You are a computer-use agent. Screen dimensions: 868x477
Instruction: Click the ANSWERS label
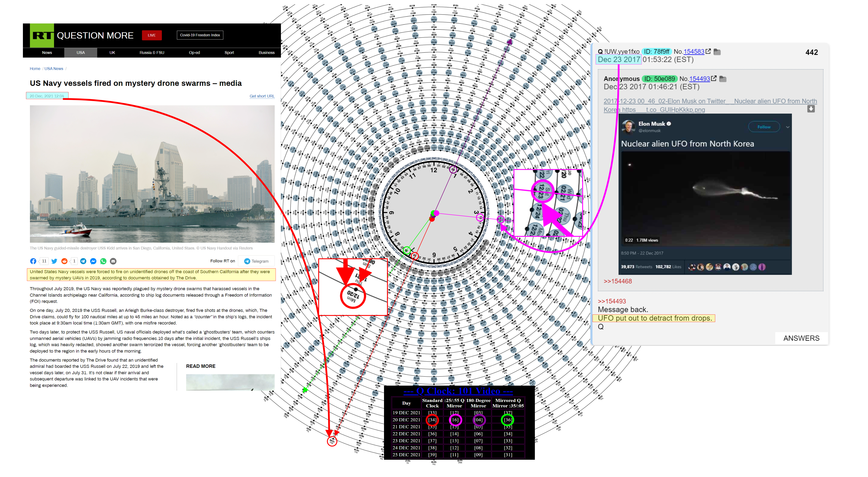click(801, 338)
